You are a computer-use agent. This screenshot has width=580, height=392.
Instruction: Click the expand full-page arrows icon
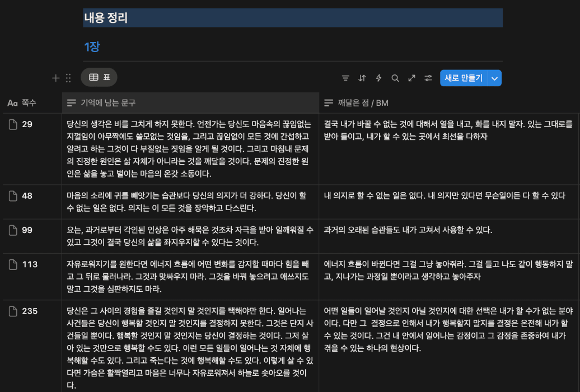click(x=412, y=78)
